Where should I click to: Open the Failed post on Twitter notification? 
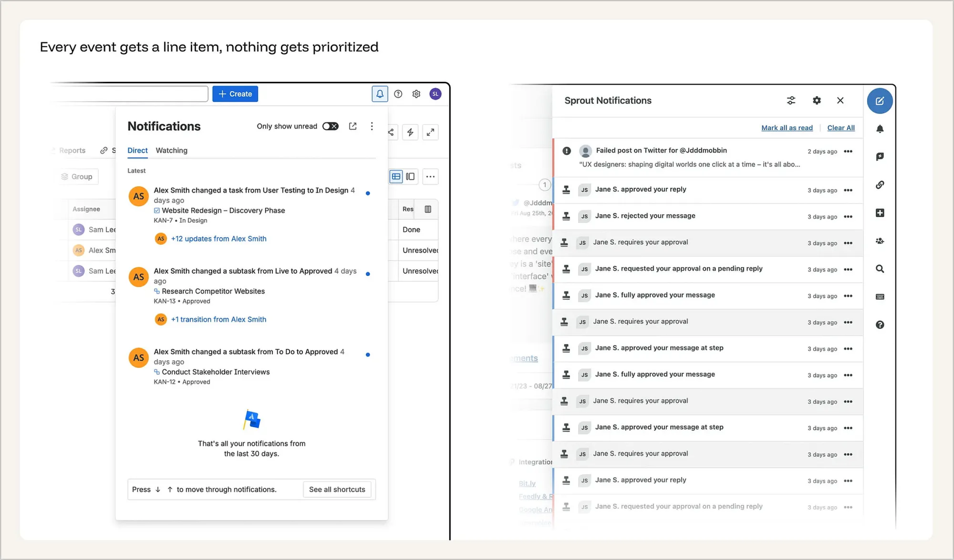(x=708, y=158)
